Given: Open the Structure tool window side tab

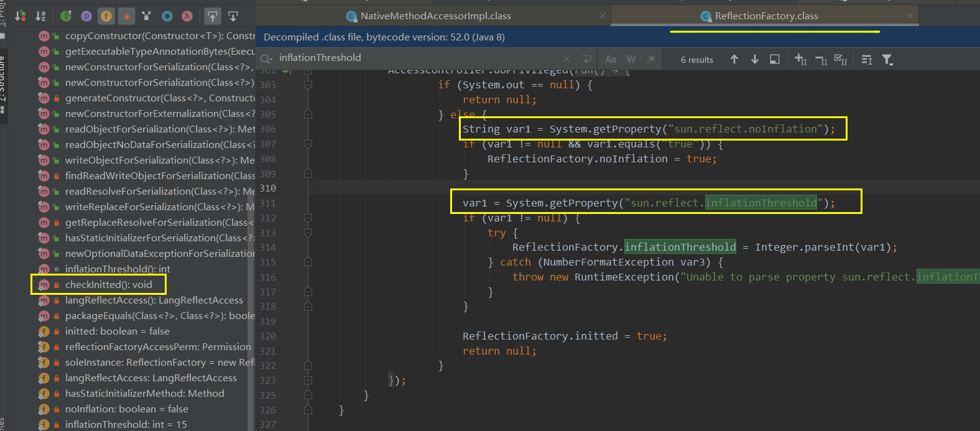Looking at the screenshot, I should (2, 84).
